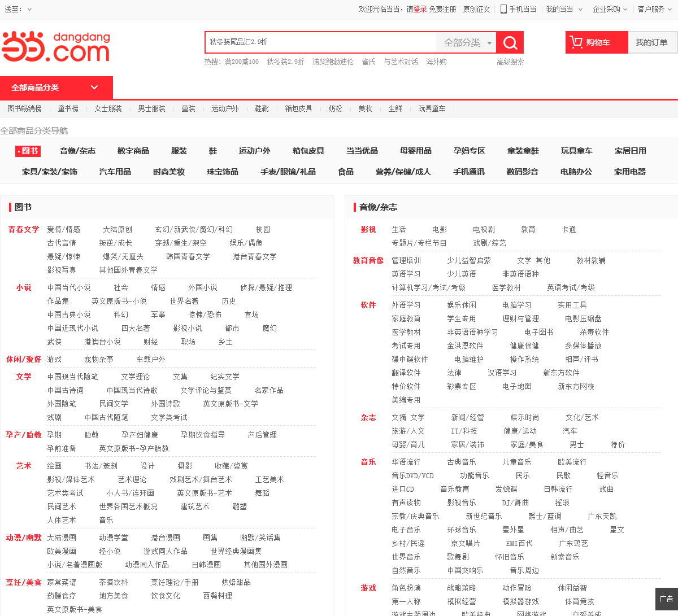Open the 动漫/幽默 subcategory heading
This screenshot has width=678, height=616.
(x=24, y=538)
